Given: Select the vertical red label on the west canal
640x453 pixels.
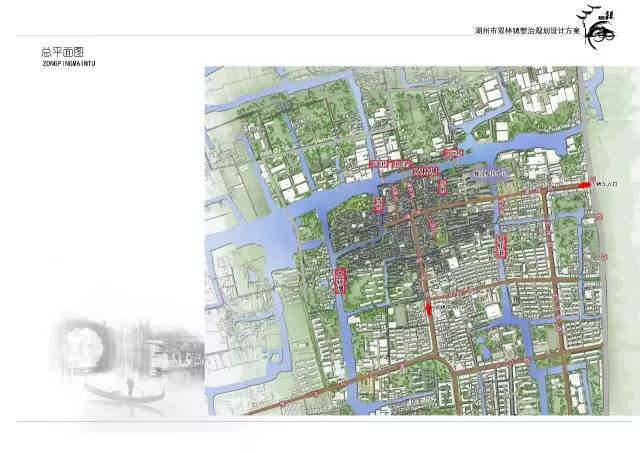Looking at the screenshot, I should point(340,281).
